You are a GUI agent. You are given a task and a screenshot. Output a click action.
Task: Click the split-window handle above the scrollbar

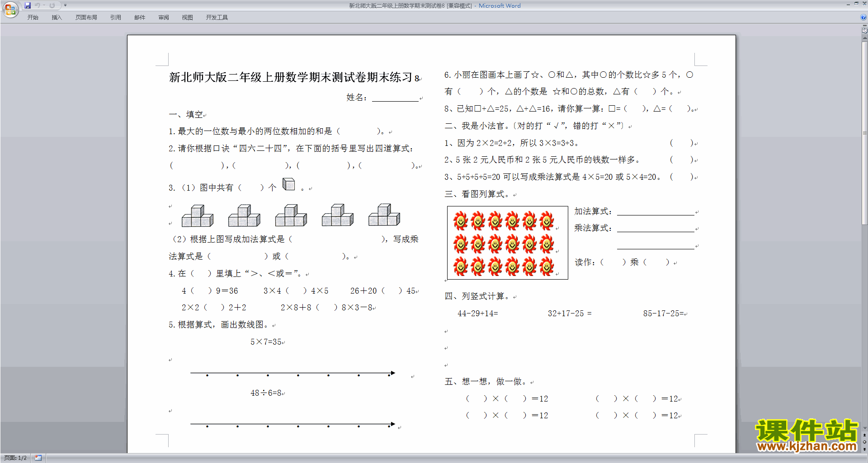[864, 26]
